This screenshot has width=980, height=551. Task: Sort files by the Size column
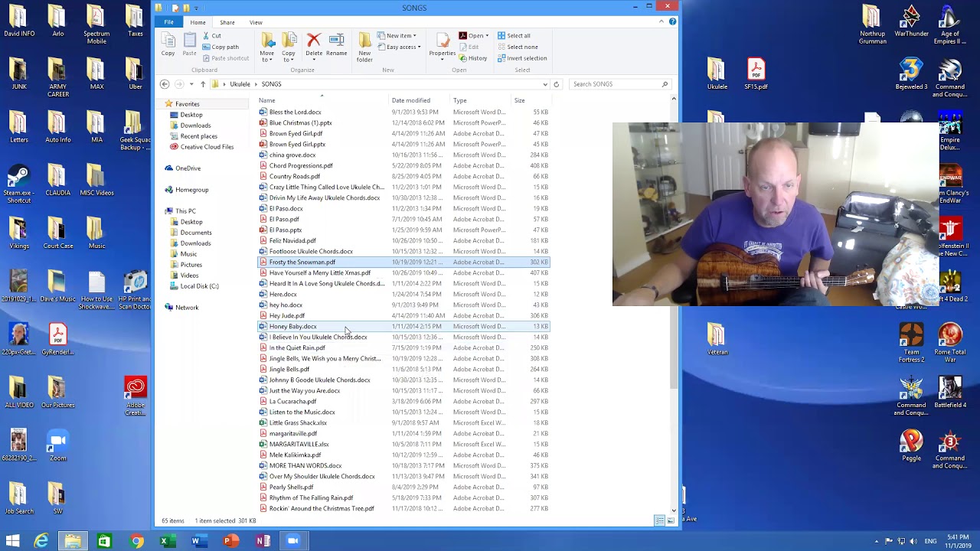click(532, 100)
